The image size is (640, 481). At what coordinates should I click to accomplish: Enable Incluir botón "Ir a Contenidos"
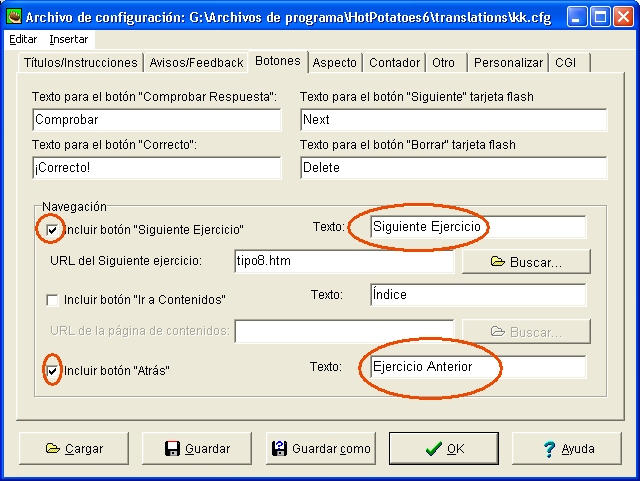[53, 299]
